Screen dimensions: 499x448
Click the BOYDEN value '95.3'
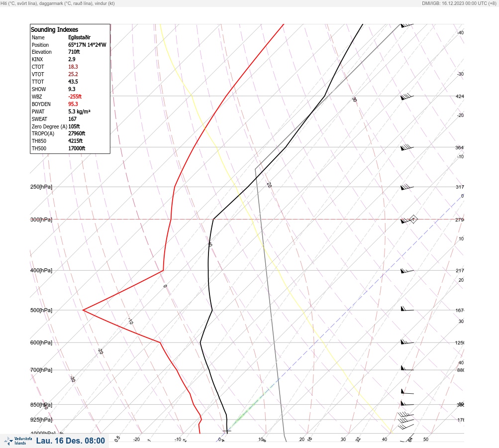[x=73, y=104]
